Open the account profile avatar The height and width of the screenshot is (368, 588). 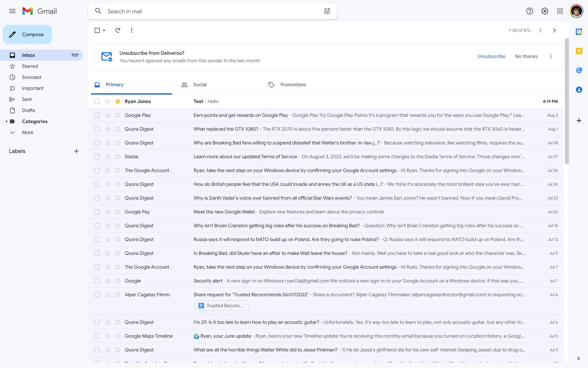(576, 11)
